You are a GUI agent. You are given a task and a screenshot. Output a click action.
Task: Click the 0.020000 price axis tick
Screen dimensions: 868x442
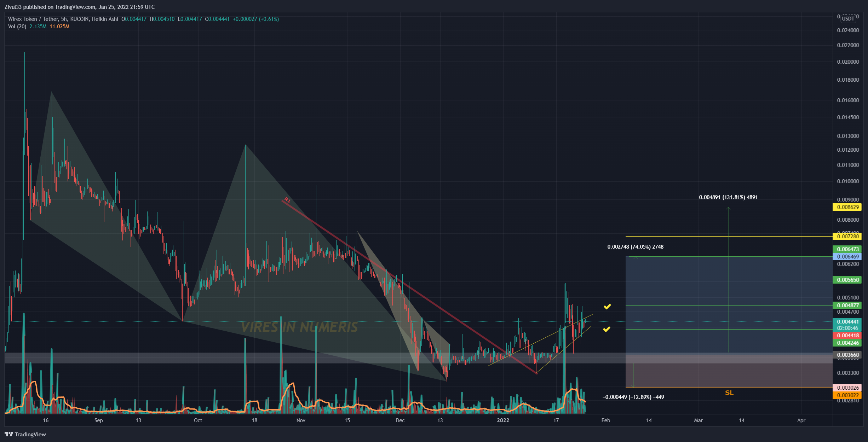(x=848, y=62)
